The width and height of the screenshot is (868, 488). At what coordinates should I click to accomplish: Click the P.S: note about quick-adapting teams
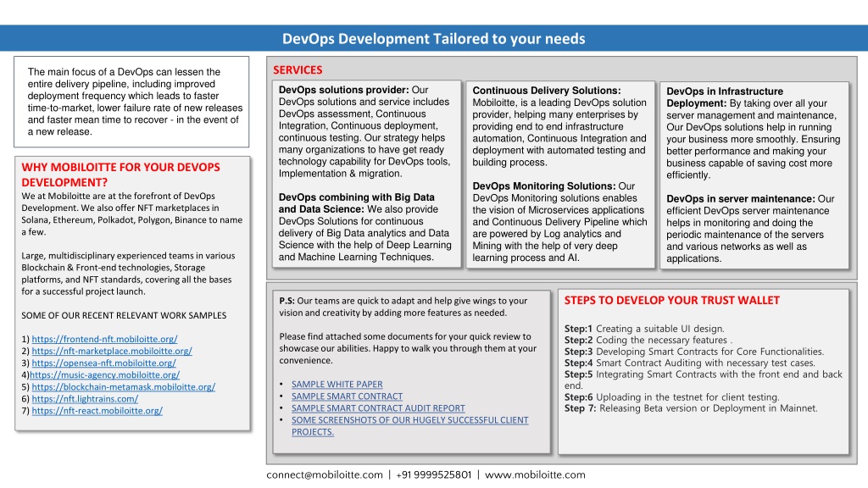pos(403,307)
